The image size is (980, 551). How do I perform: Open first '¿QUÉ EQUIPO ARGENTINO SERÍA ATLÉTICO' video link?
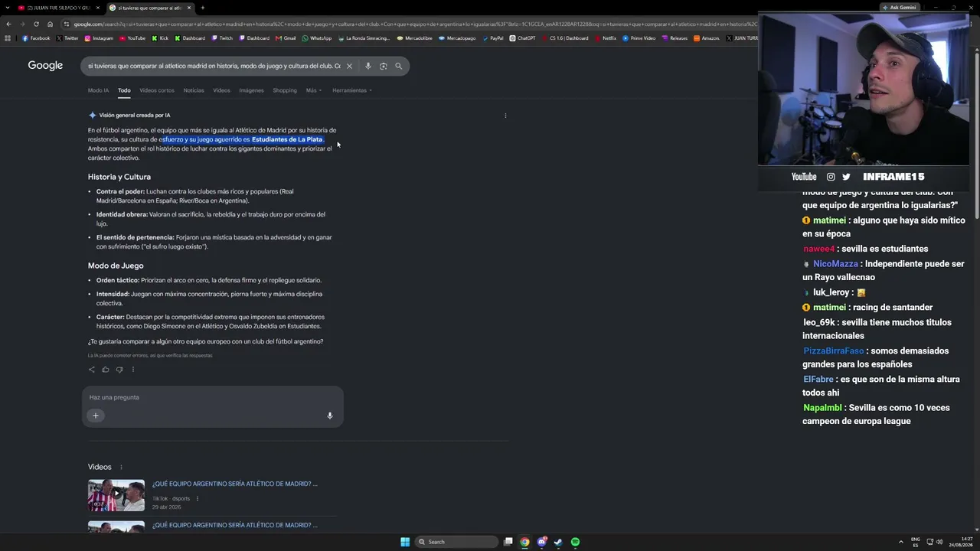tap(234, 484)
